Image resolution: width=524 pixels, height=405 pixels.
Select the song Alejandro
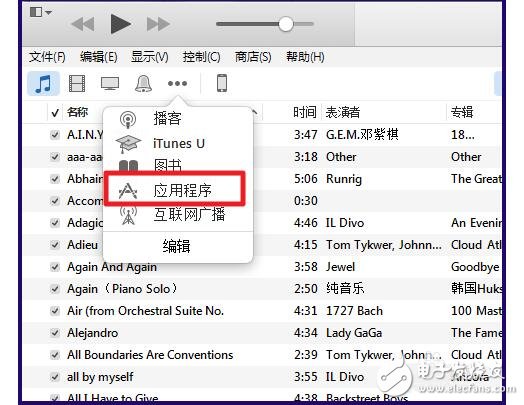93,333
